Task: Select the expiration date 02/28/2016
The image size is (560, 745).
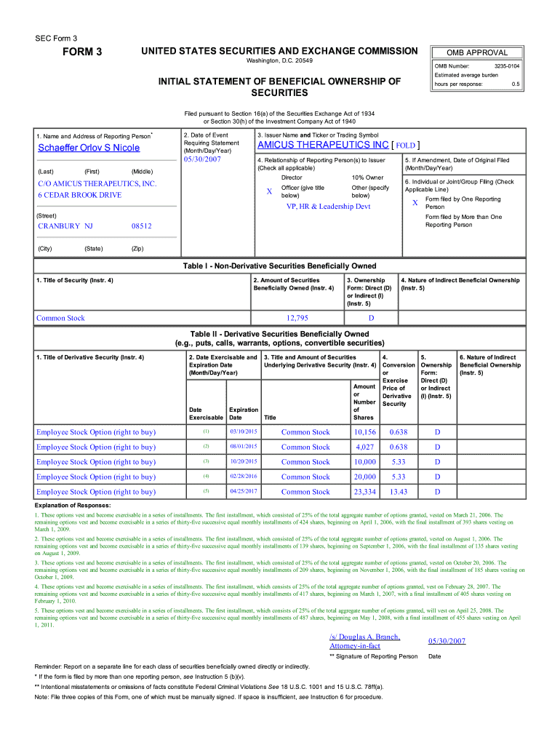Action: tap(244, 477)
